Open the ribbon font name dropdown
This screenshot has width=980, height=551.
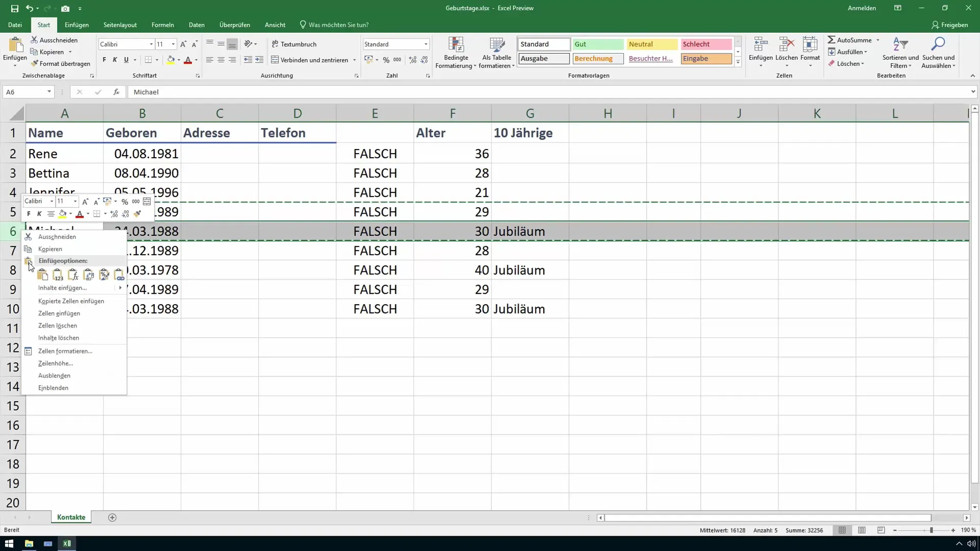(x=151, y=44)
